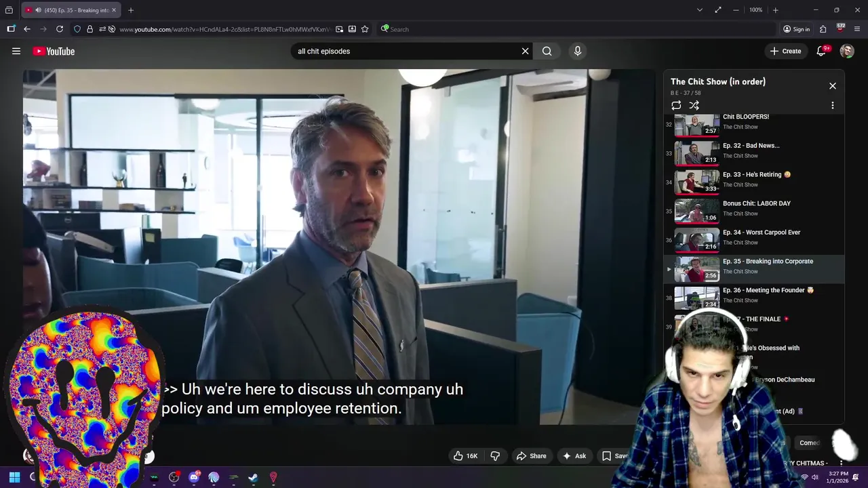Open the taskbar volume speaker icon
Viewport: 868px width, 488px height.
[x=814, y=477]
